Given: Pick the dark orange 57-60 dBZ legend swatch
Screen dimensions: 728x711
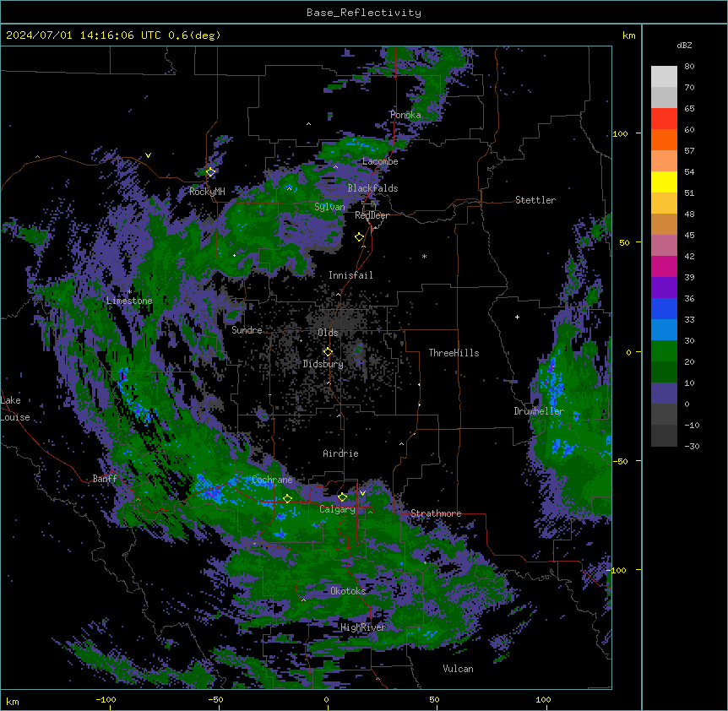Looking at the screenshot, I should tap(664, 139).
